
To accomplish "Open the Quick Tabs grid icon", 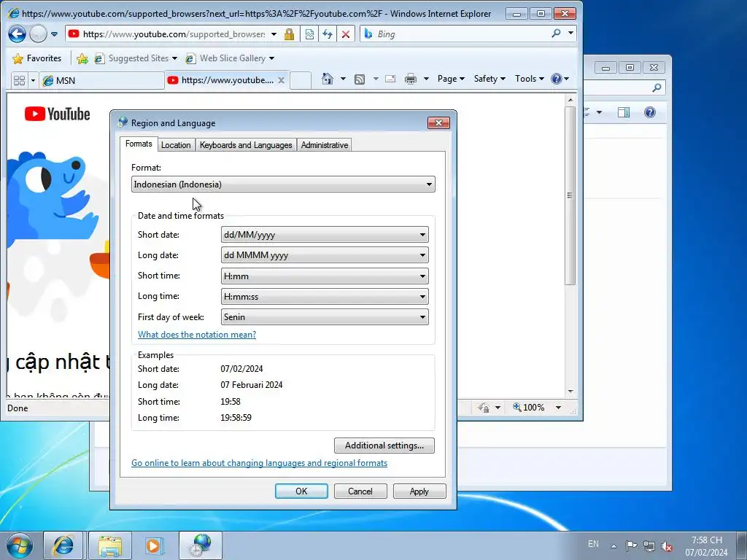I will pos(19,80).
